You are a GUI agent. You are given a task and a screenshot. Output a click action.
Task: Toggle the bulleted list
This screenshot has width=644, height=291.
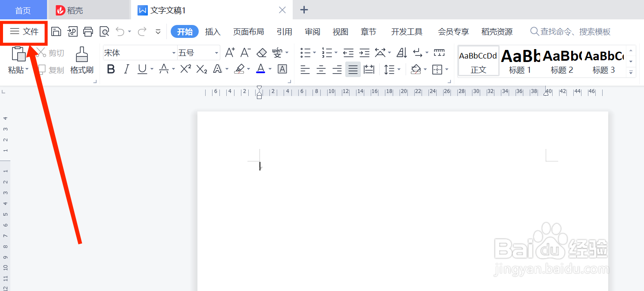306,52
